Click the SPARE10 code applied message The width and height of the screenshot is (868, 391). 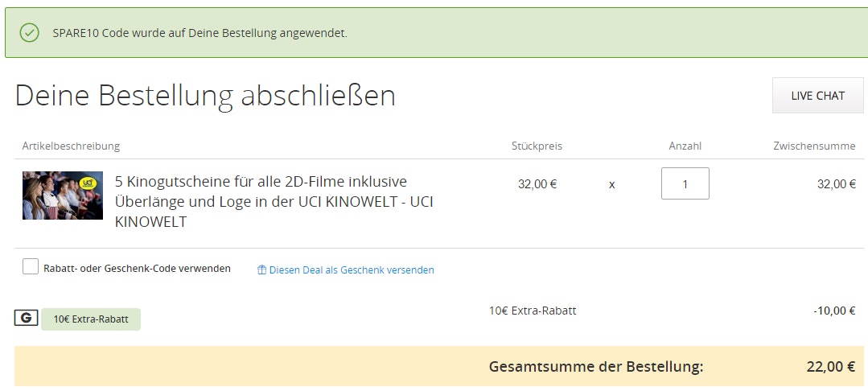click(200, 33)
